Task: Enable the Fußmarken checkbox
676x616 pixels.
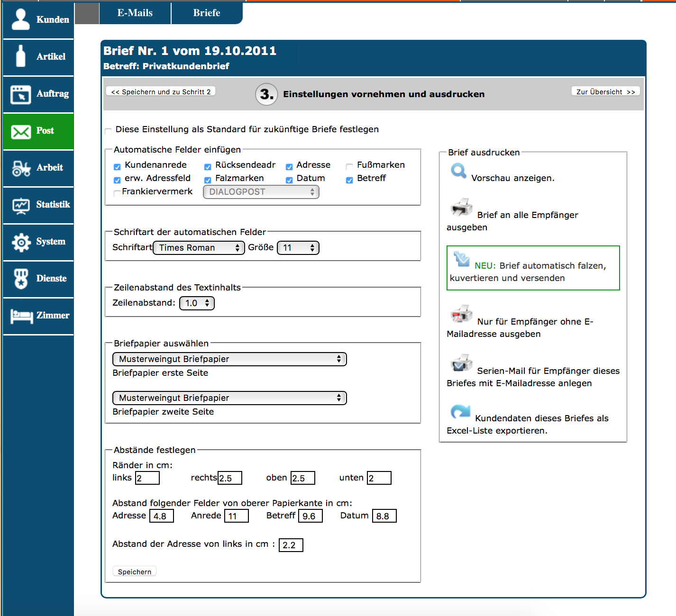Action: (x=349, y=167)
